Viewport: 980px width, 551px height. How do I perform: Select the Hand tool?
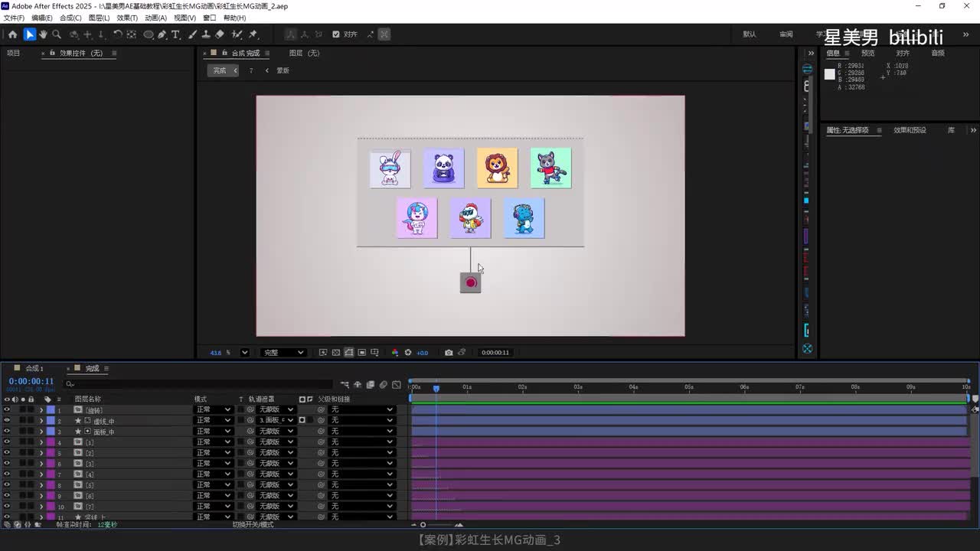point(43,34)
